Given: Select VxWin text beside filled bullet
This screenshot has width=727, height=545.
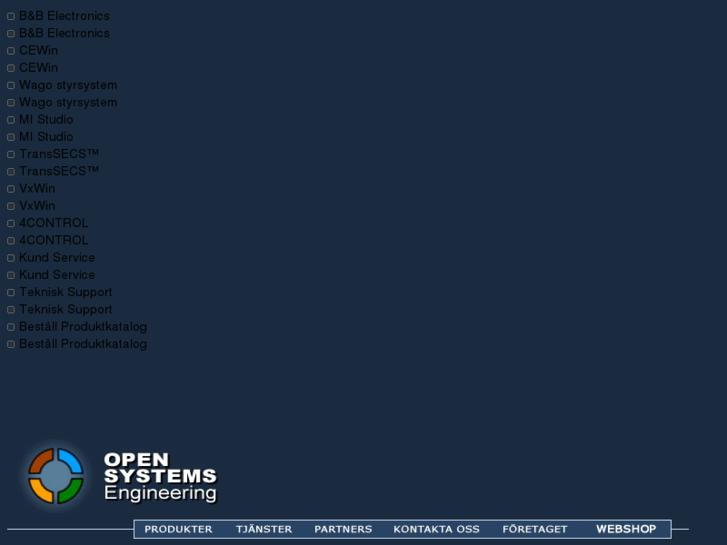Looking at the screenshot, I should coord(37,206).
